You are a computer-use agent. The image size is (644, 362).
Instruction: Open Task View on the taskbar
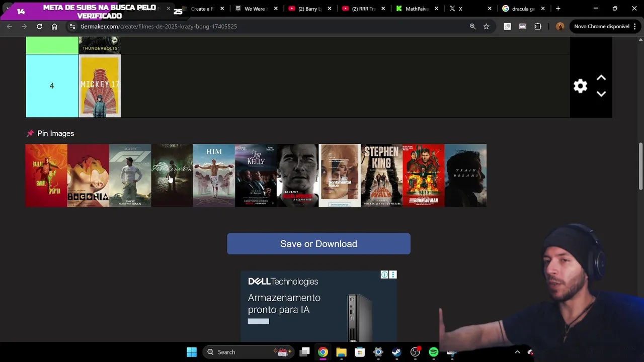coord(304,352)
